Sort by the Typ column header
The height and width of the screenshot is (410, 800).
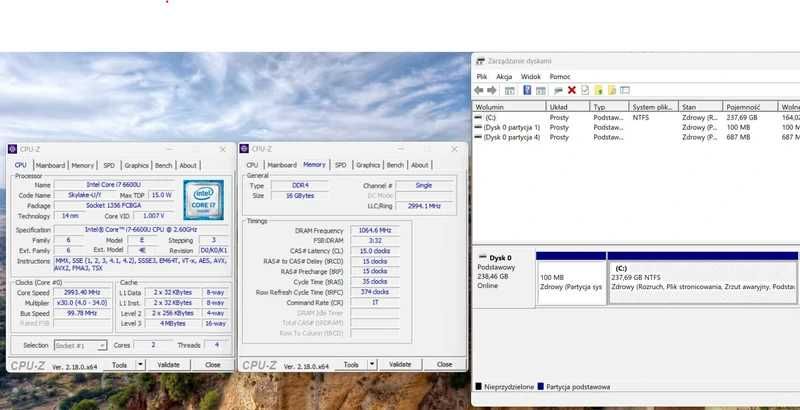click(x=610, y=107)
